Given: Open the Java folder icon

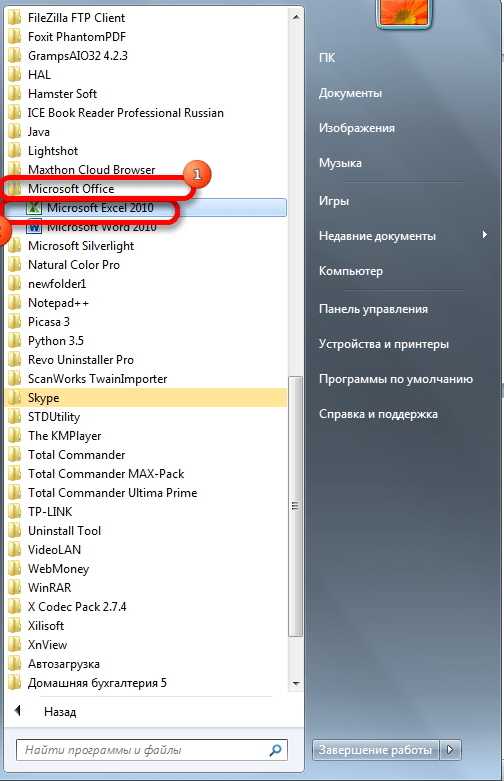Looking at the screenshot, I should (x=15, y=132).
